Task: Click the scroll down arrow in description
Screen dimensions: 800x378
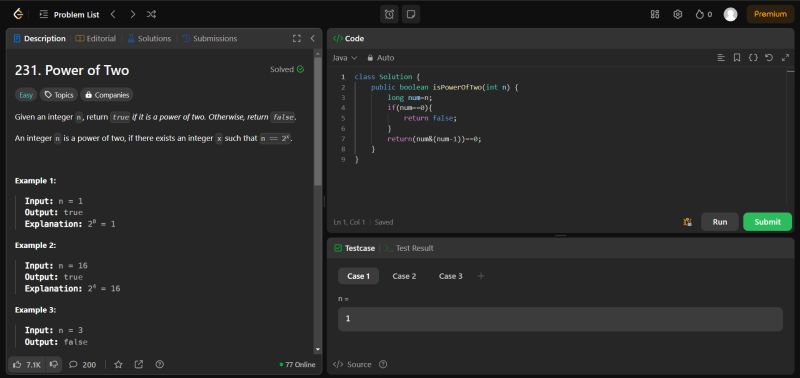Action: pos(318,350)
